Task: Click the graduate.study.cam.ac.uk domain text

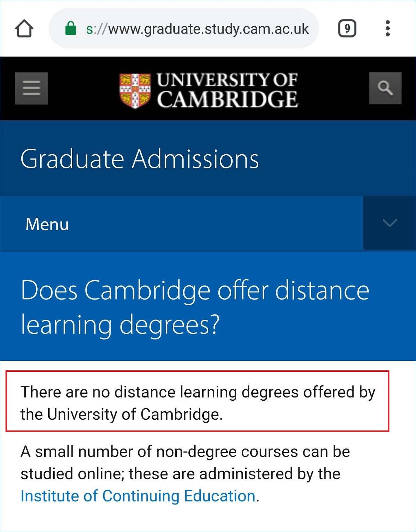Action: (209, 29)
